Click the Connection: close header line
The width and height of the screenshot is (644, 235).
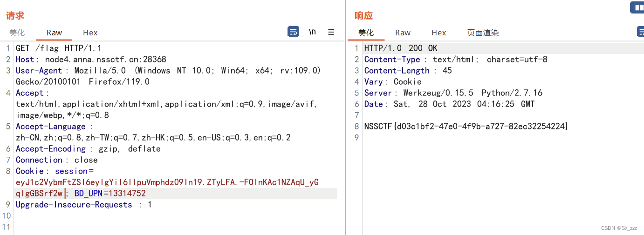[x=57, y=160]
